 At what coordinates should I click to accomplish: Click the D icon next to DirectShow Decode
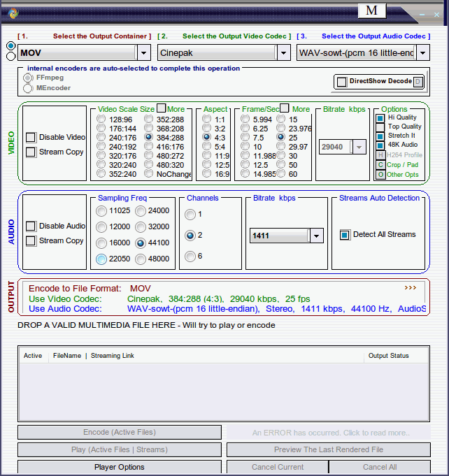coord(418,82)
